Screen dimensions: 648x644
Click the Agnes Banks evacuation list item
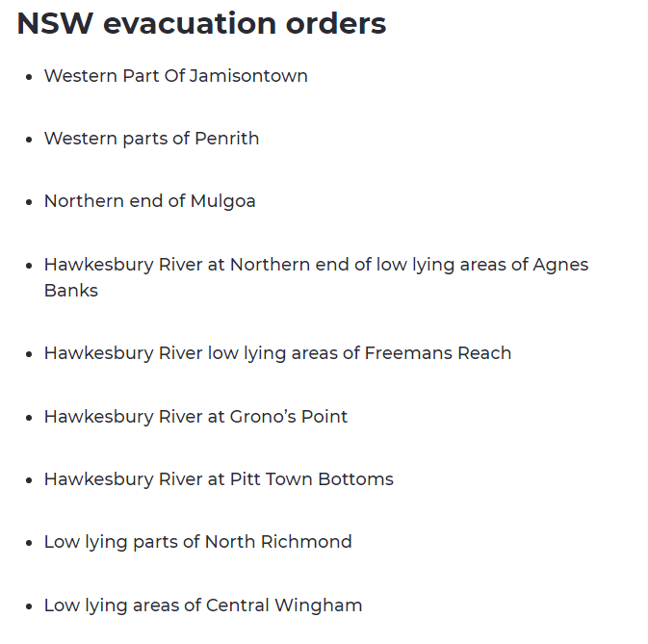[316, 277]
